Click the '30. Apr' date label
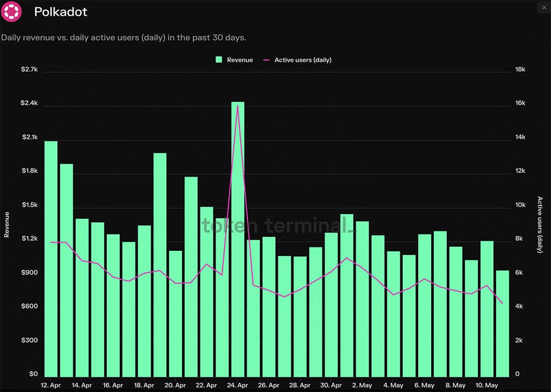551x392 pixels. point(331,385)
